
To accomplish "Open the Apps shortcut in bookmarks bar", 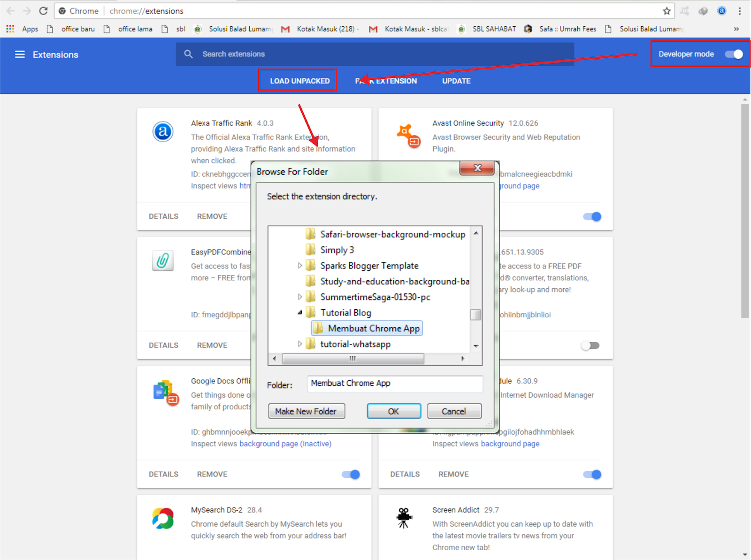I will [22, 29].
